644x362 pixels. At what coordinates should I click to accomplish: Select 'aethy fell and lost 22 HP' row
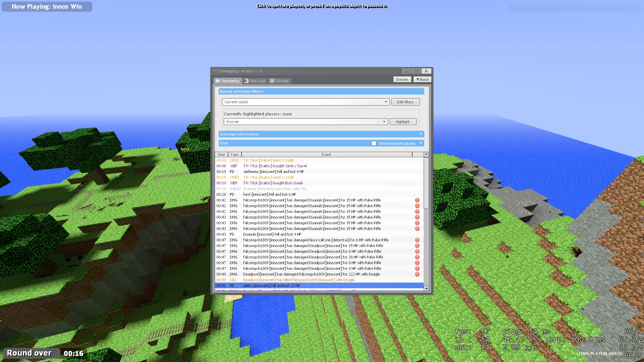[319, 286]
